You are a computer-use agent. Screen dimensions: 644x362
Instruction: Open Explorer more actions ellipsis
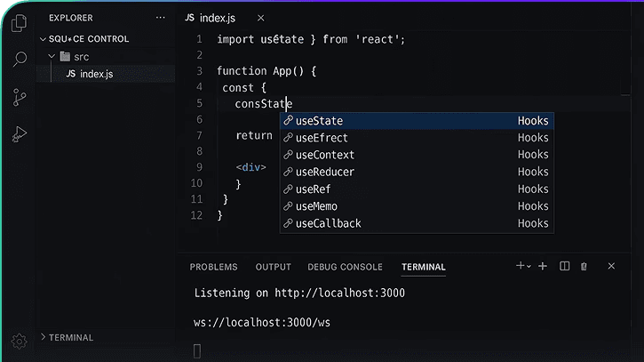point(161,18)
